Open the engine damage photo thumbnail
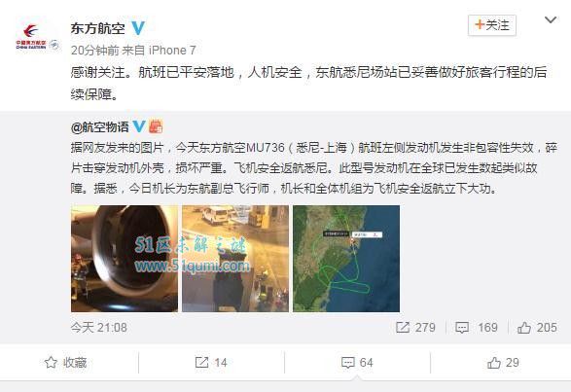Screen dimensions: 571x392 click(x=125, y=259)
